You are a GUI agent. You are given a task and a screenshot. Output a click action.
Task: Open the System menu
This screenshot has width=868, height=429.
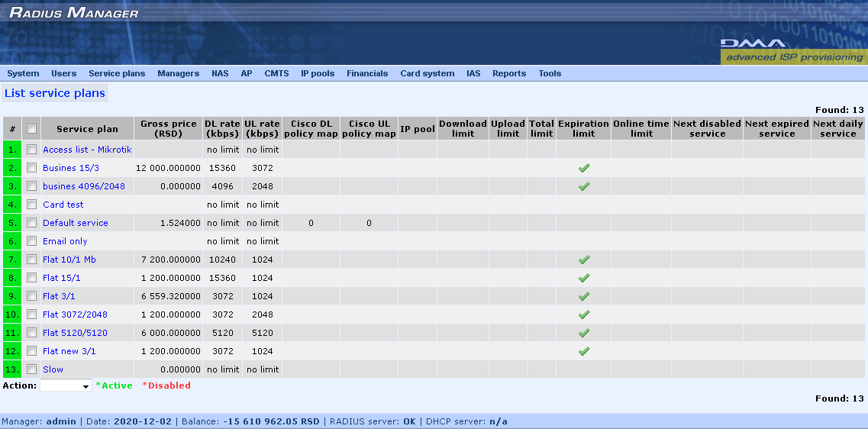coord(23,73)
